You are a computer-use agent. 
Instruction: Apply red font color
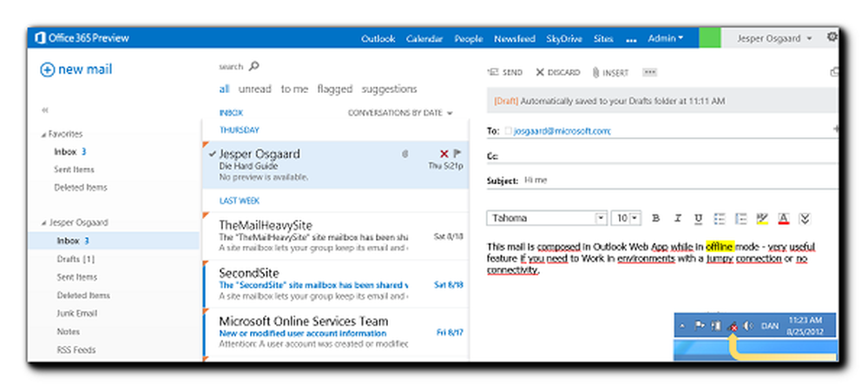[783, 219]
